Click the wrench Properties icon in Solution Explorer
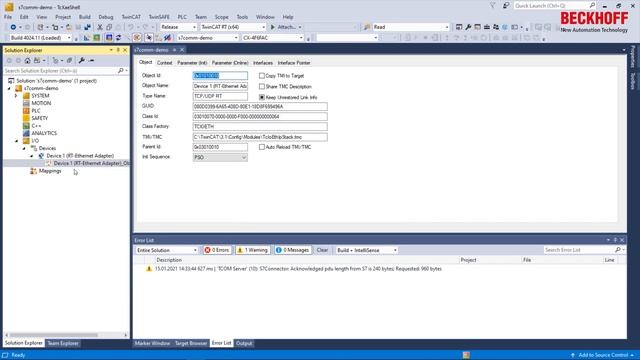640x360 pixels. 82,60
